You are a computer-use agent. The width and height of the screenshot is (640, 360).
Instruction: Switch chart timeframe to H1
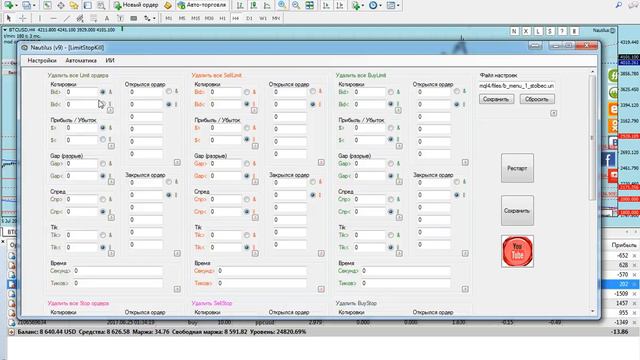(222, 18)
